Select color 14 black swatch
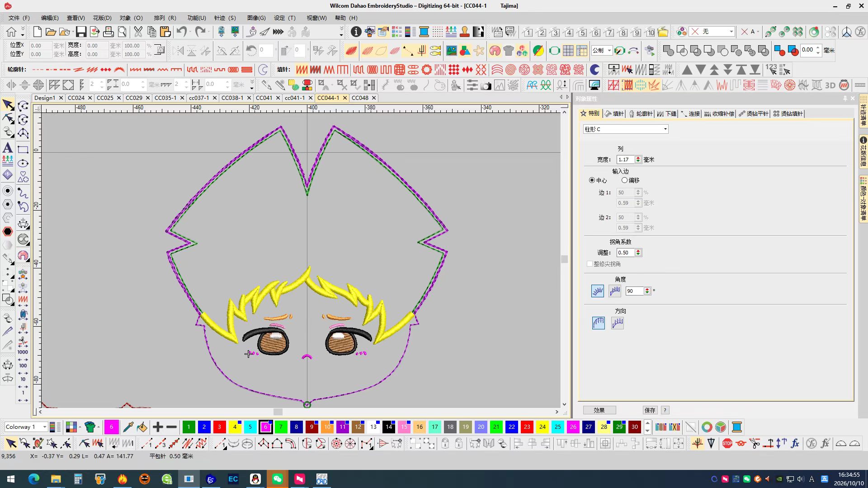This screenshot has height=488, width=868. [x=389, y=427]
